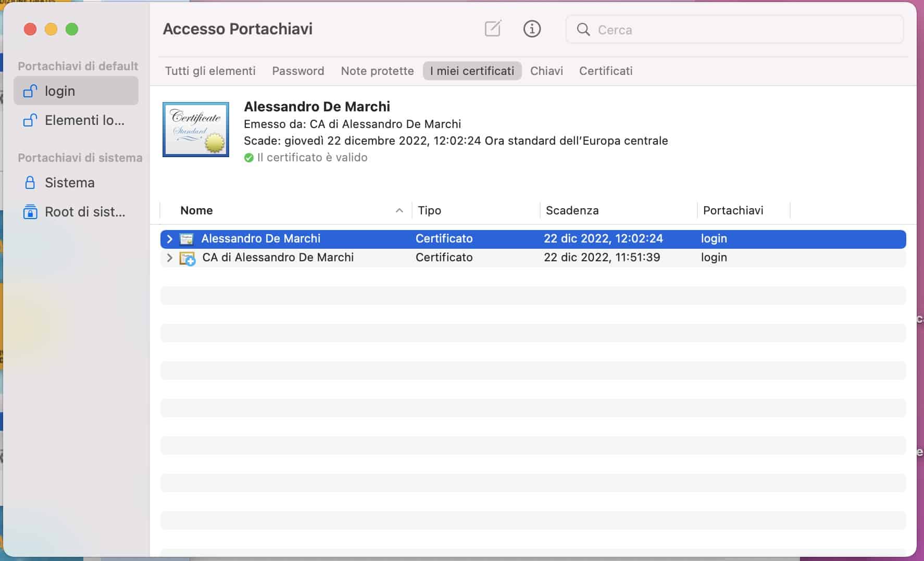Open the Tutti gli elementi category
Image resolution: width=924 pixels, height=561 pixels.
209,71
